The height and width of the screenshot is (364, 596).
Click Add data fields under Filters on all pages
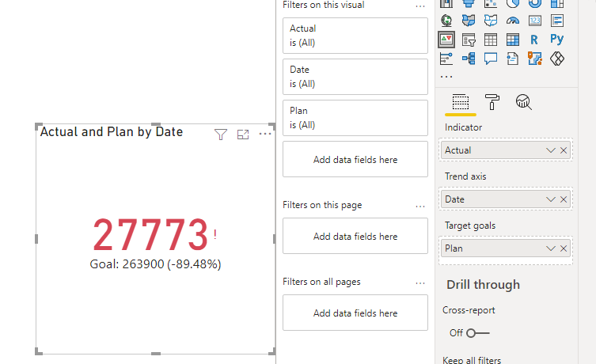click(x=355, y=313)
